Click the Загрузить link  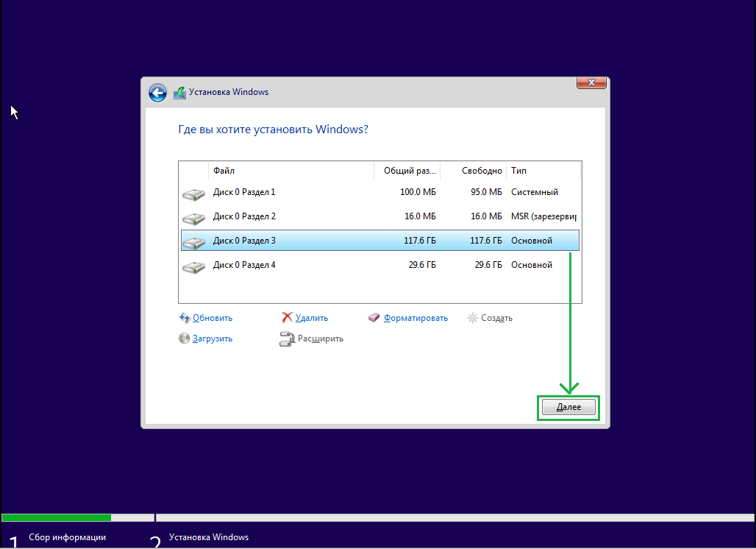[x=212, y=339]
